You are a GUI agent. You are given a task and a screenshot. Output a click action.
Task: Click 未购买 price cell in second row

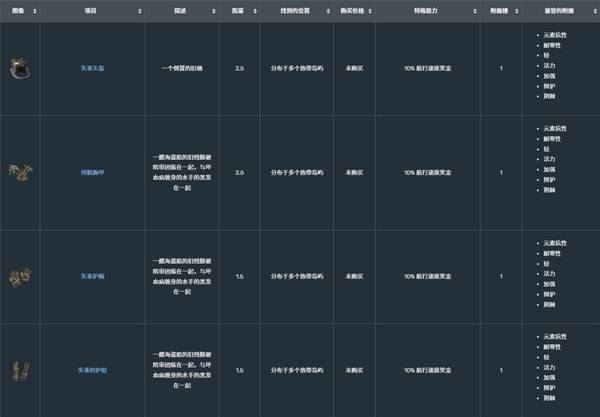click(x=354, y=173)
